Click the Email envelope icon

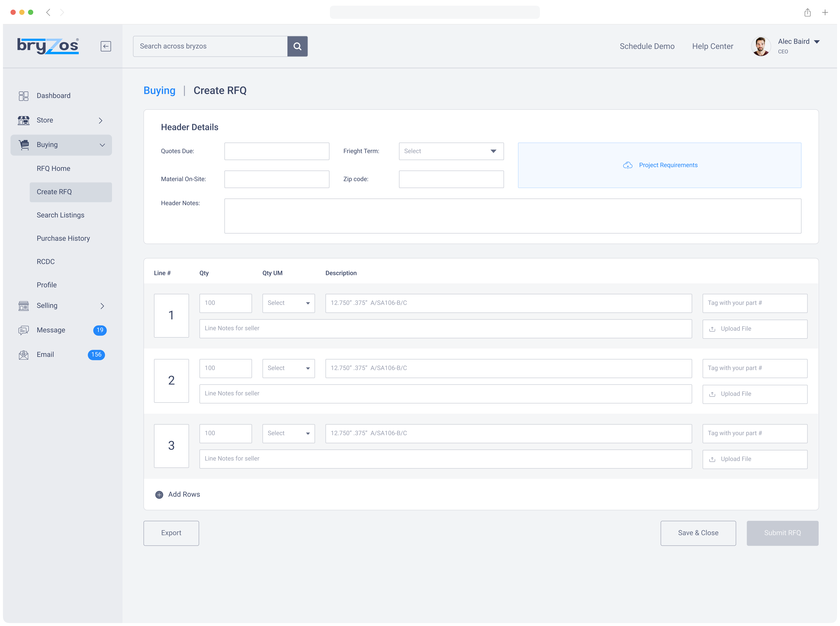pos(24,355)
